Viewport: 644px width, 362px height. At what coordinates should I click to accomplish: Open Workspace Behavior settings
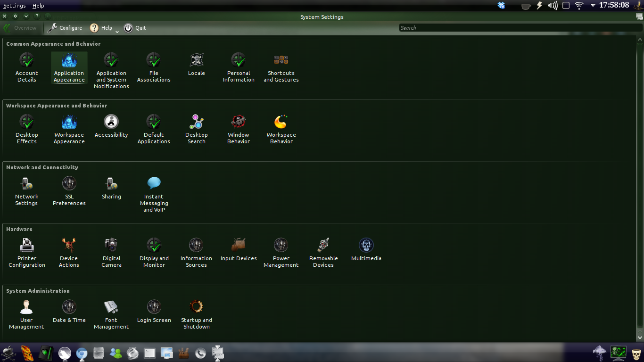click(x=281, y=130)
